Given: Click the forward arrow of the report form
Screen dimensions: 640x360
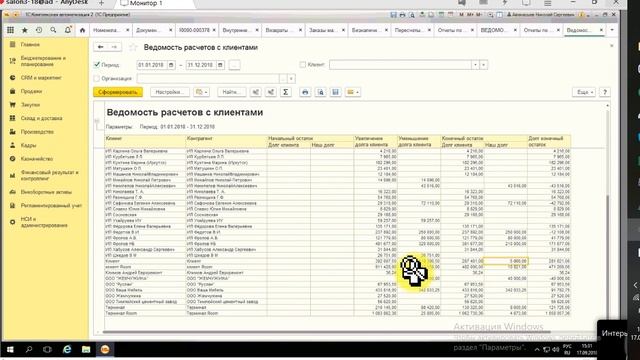Looking at the screenshot, I should tap(114, 47).
